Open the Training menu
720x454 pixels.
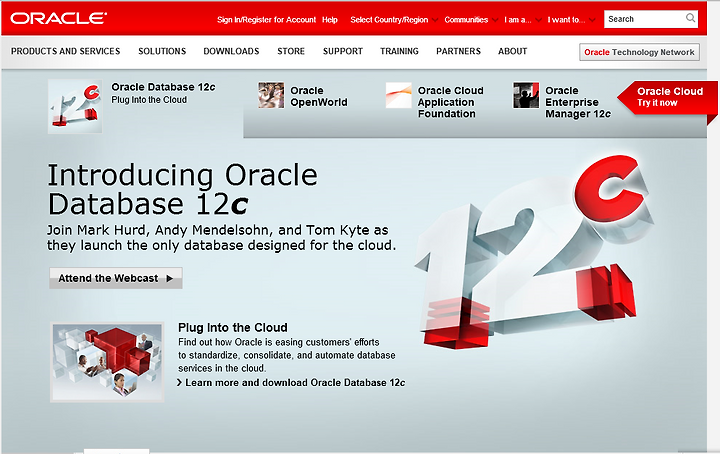pos(399,51)
